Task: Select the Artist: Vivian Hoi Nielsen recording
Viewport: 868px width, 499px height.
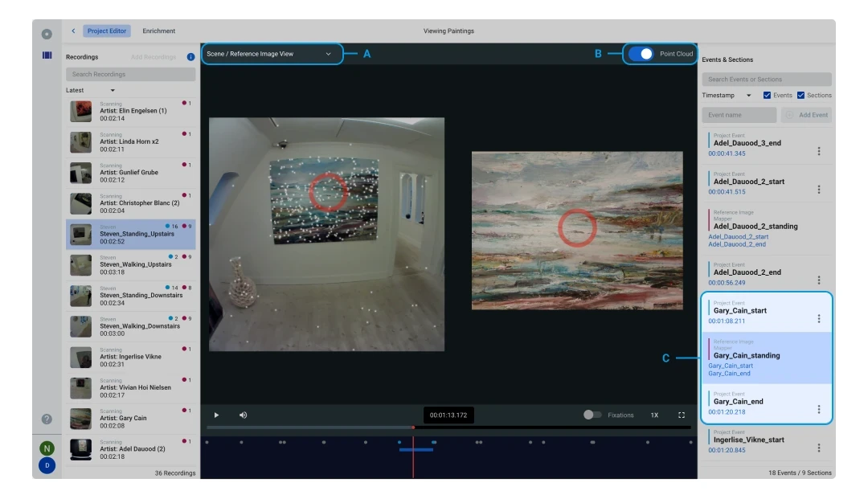Action: (x=131, y=388)
